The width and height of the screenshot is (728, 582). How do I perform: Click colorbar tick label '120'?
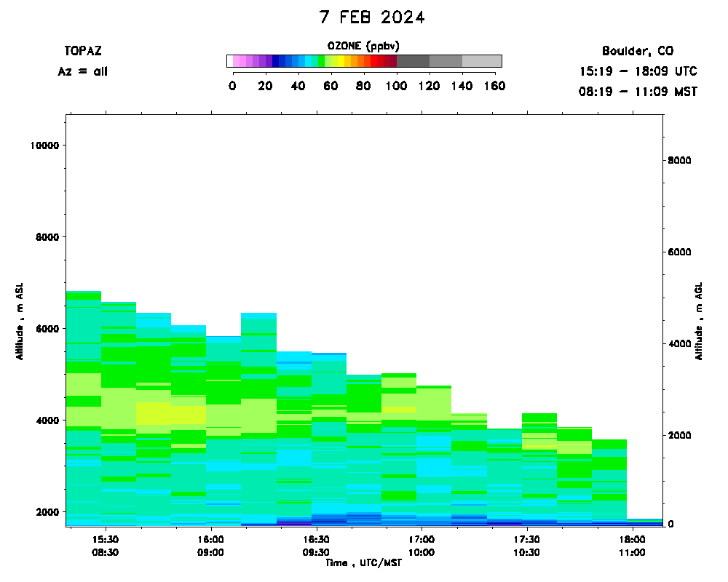pos(429,86)
